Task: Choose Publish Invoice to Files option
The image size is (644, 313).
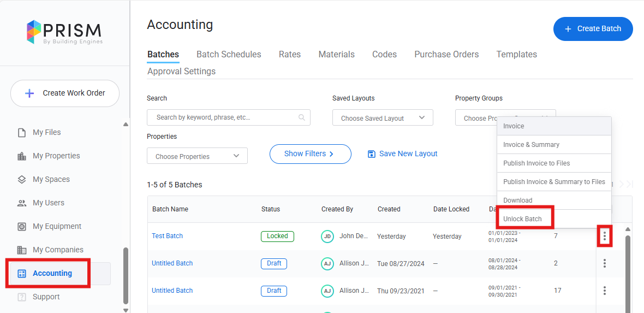Action: click(x=536, y=163)
